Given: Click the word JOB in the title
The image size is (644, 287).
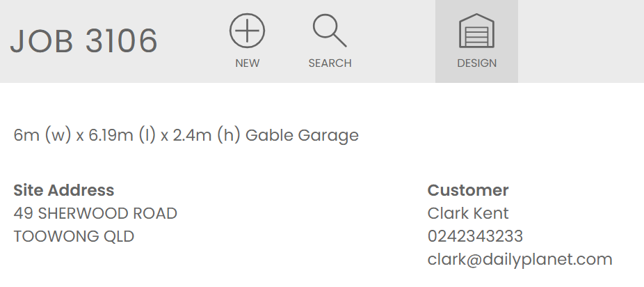Looking at the screenshot, I should (x=42, y=42).
